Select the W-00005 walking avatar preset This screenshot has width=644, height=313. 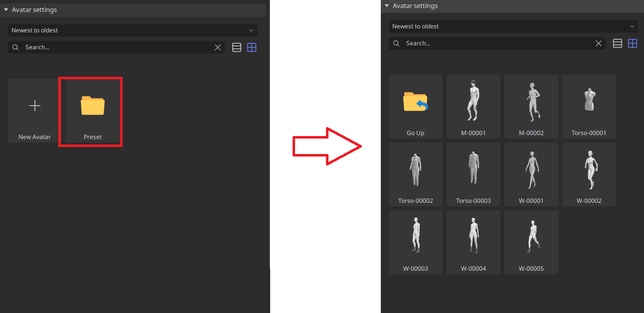[531, 242]
